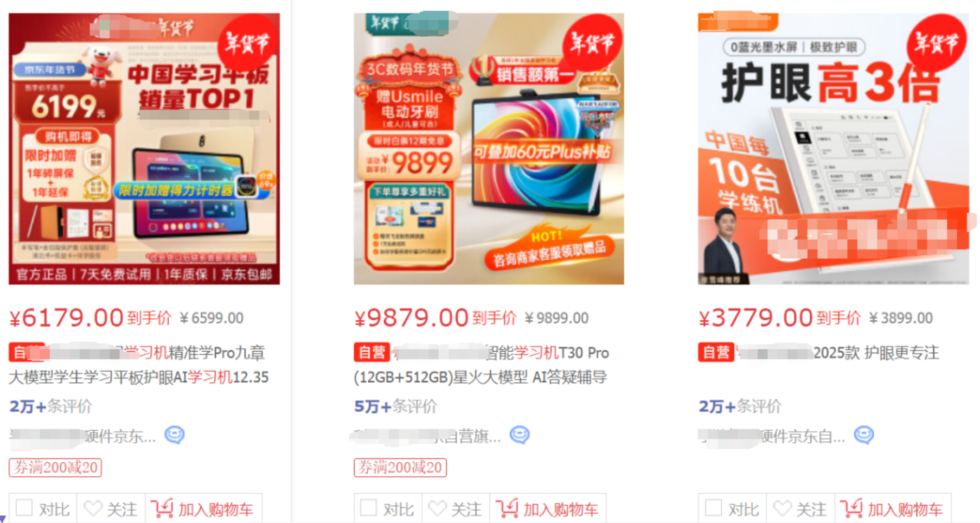This screenshot has height=523, width=980.
Task: View 5万+条评价 reviews for T30 Pro
Action: [395, 406]
